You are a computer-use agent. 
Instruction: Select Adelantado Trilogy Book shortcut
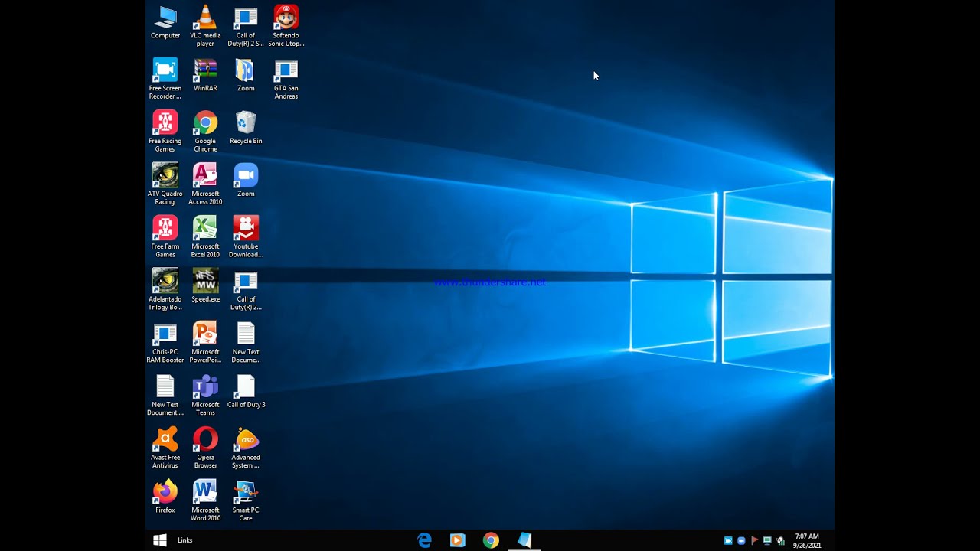click(x=165, y=290)
